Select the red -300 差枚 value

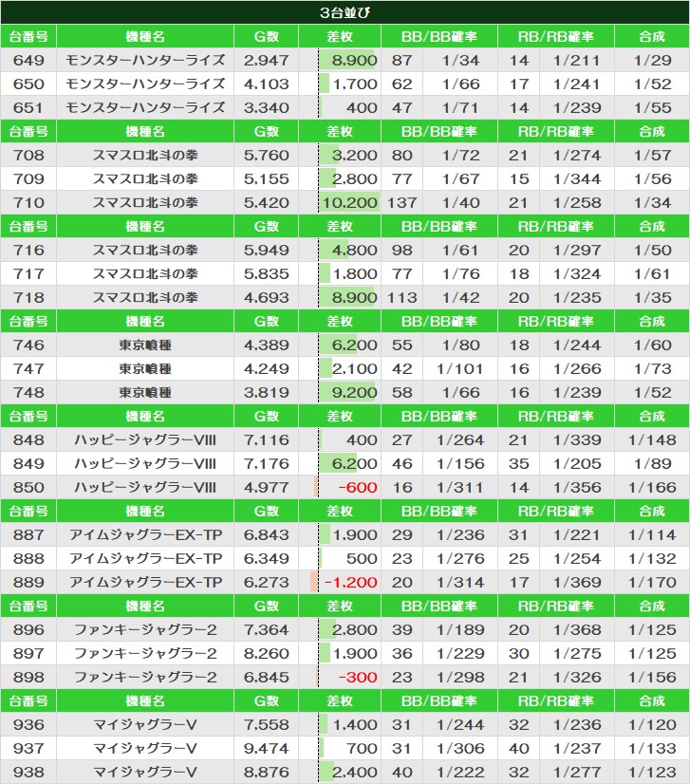click(x=358, y=678)
